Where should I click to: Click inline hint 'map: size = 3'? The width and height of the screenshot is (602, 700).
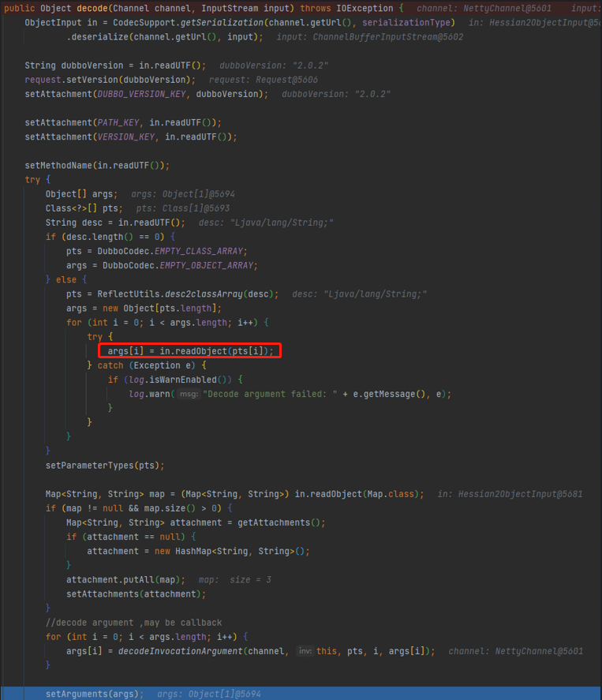235,579
